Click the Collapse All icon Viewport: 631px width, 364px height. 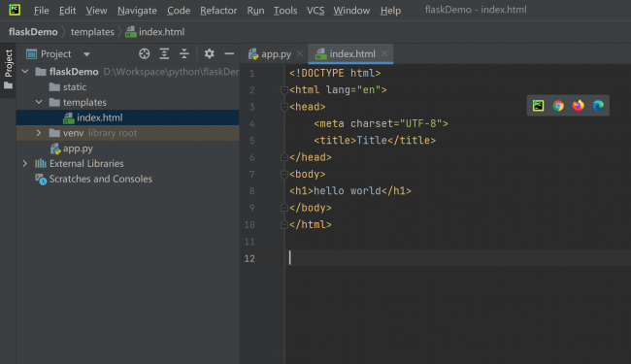[x=184, y=53]
